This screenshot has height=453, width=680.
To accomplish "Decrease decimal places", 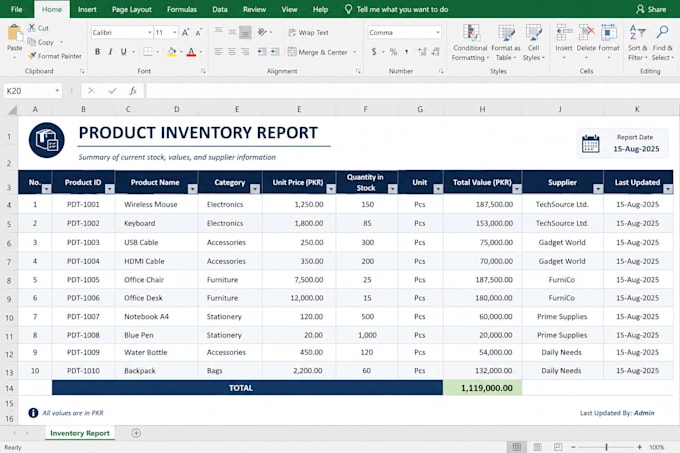I will pyautogui.click(x=435, y=52).
